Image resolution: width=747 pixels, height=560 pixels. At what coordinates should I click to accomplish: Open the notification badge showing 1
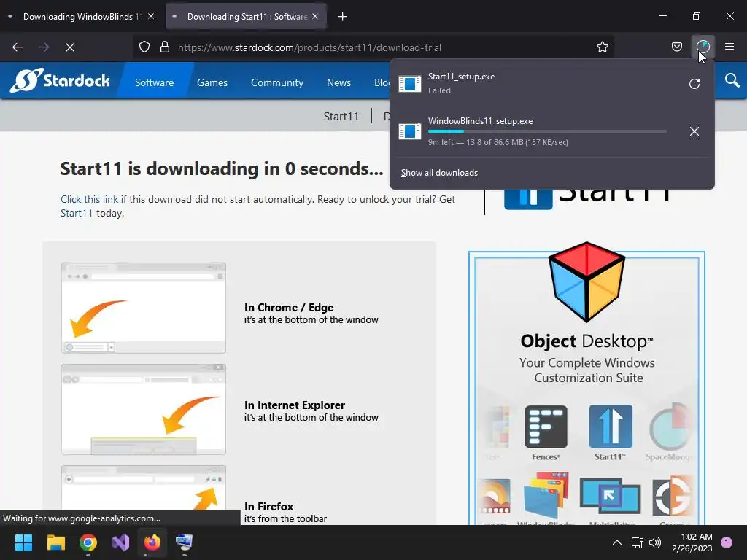[x=727, y=542]
